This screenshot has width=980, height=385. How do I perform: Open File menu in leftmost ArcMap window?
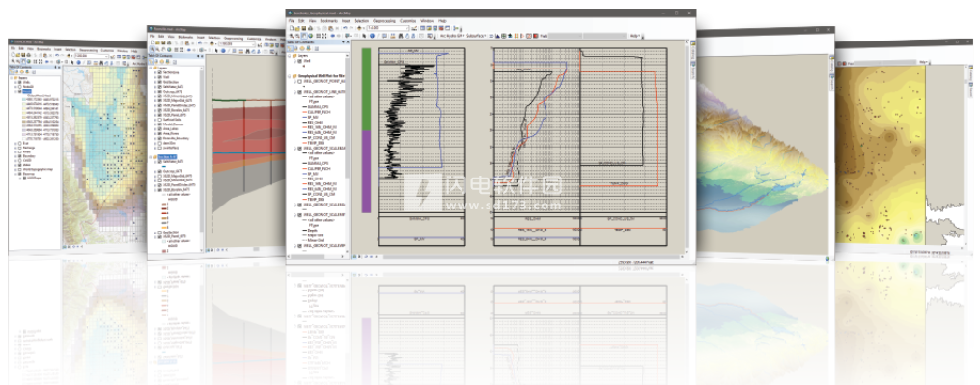click(x=13, y=48)
